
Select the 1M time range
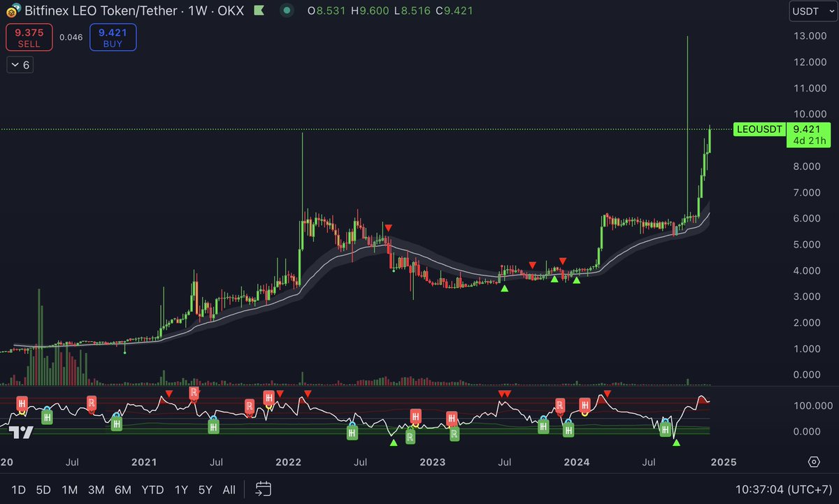point(69,489)
